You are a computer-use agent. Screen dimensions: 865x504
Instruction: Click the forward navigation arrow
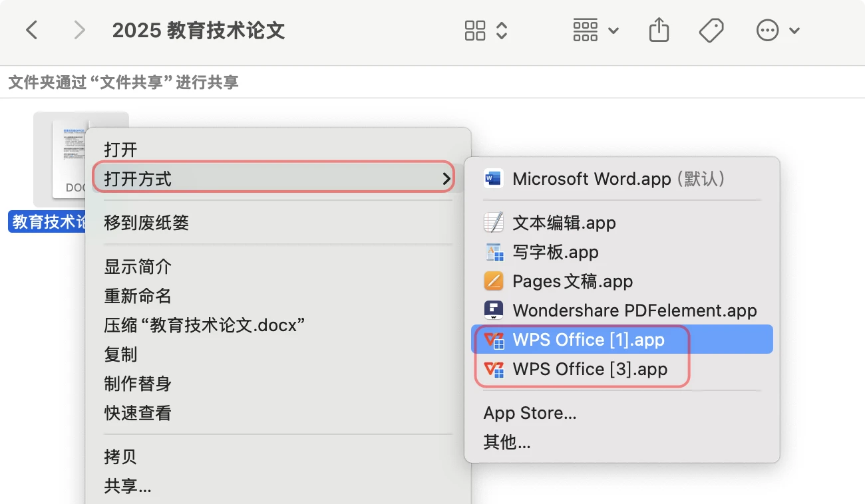[79, 31]
